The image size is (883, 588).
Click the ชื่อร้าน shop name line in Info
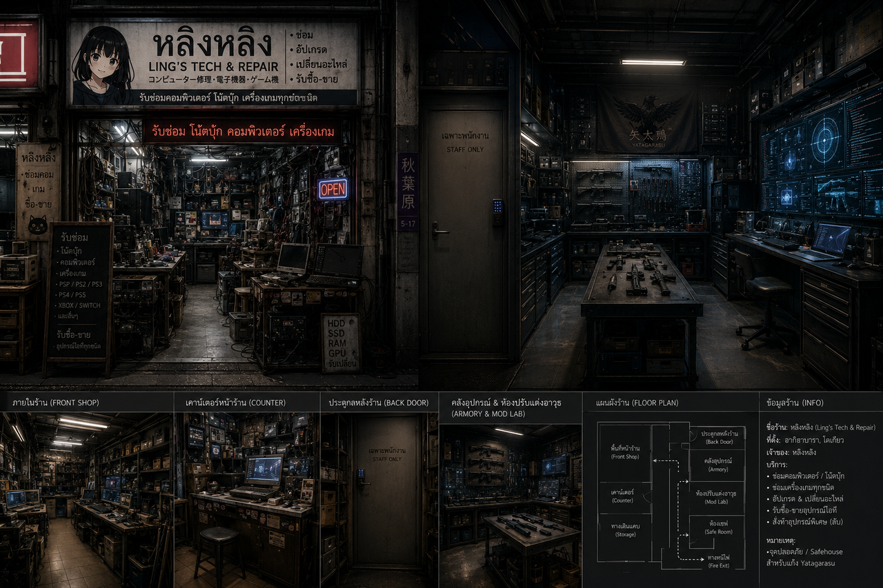[x=821, y=427]
